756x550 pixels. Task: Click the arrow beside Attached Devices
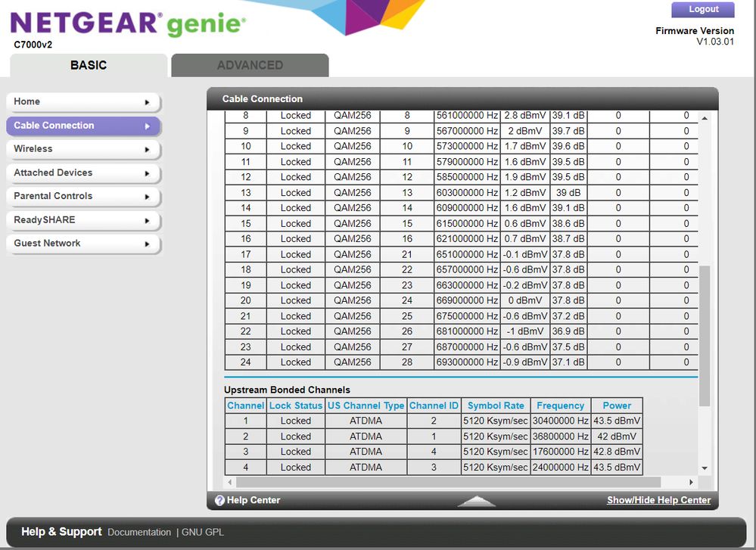pos(148,173)
